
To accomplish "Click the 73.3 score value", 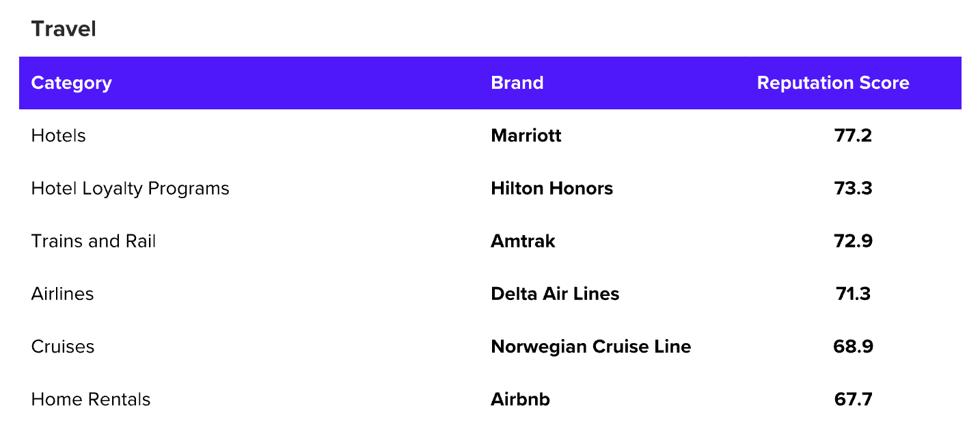I will pyautogui.click(x=853, y=189).
